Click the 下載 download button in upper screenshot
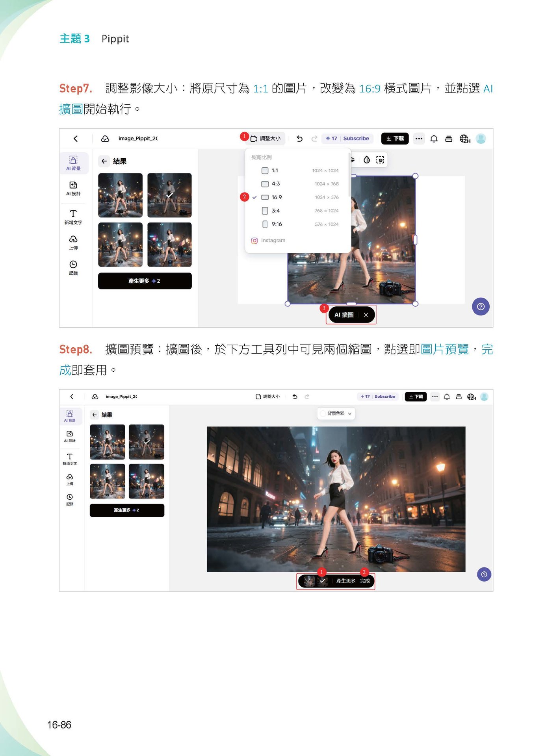The image size is (559, 756). point(395,139)
